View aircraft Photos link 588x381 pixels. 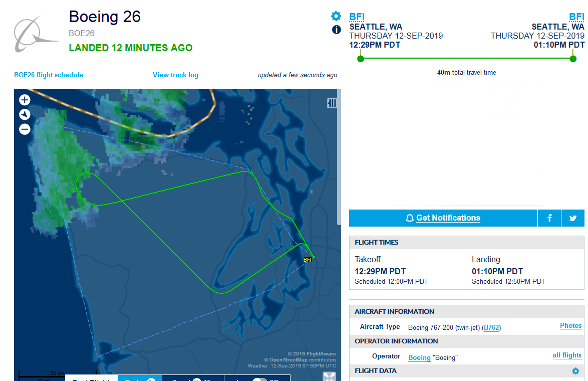tap(571, 326)
